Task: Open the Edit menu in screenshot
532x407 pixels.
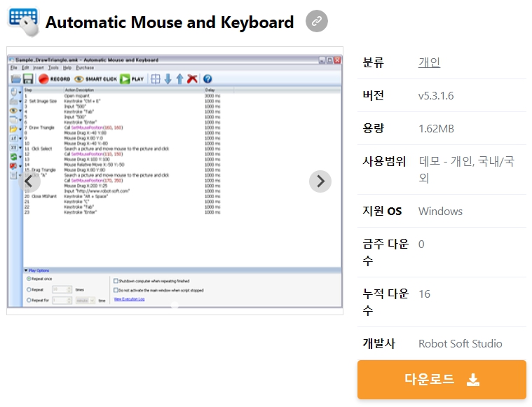Action: (x=25, y=68)
